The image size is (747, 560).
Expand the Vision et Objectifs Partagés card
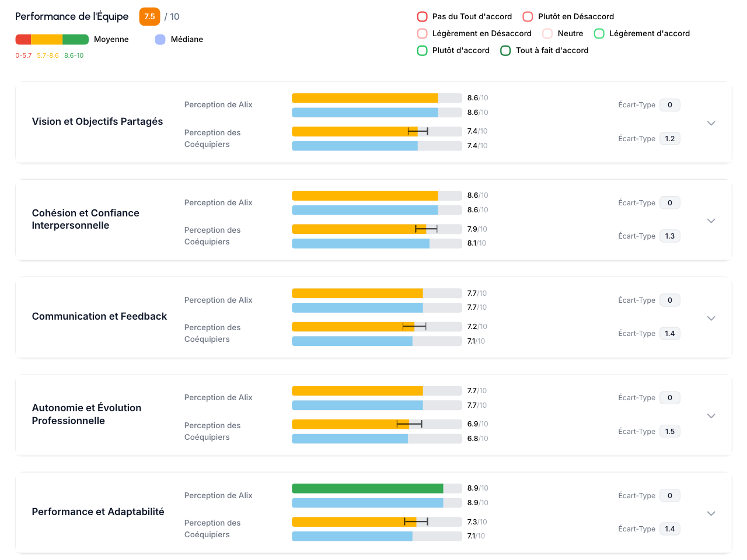pos(711,123)
